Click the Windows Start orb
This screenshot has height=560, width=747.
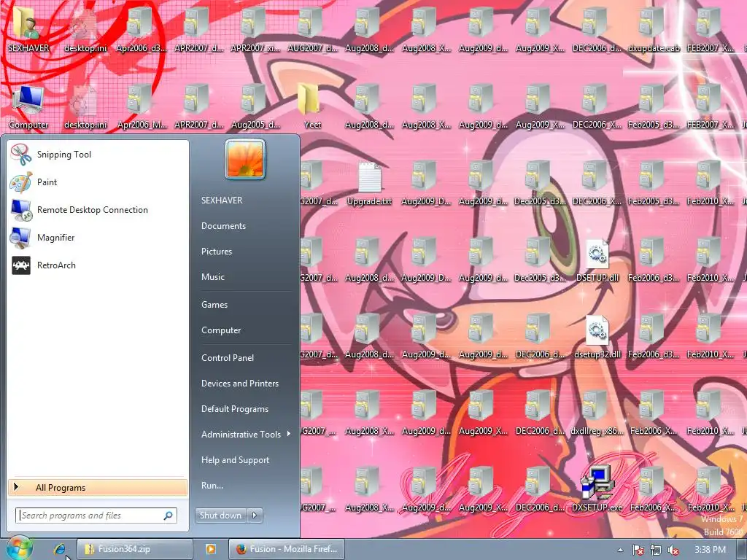19,548
